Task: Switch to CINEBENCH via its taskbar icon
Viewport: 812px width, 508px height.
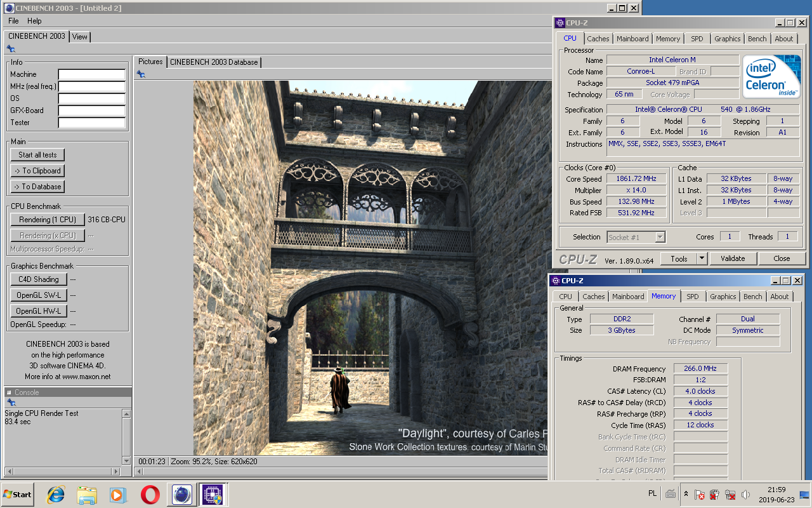Action: [x=182, y=494]
